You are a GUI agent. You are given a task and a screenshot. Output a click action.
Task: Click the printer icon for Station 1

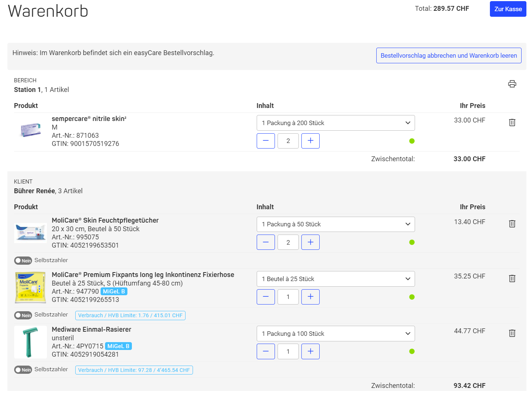pos(512,84)
